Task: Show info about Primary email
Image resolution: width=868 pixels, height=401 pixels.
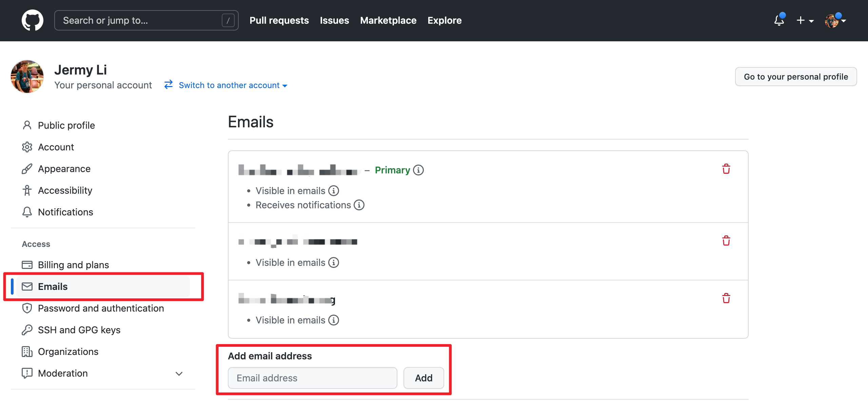Action: 418,170
